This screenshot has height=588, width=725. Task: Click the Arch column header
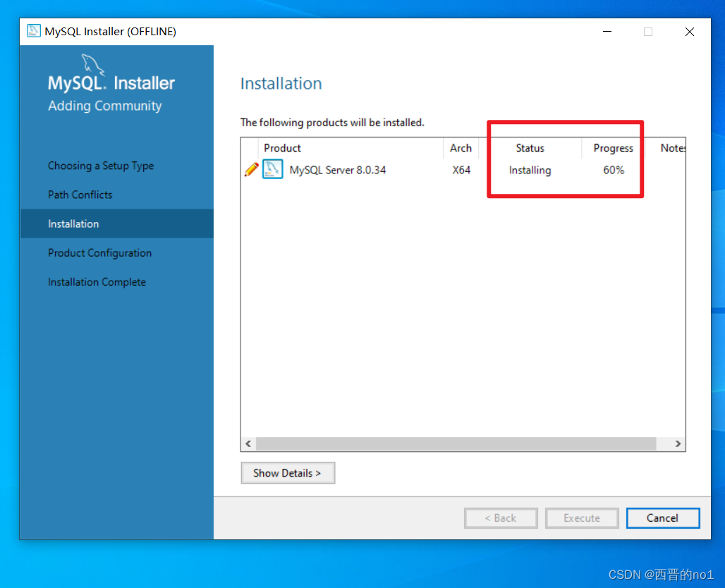click(461, 148)
